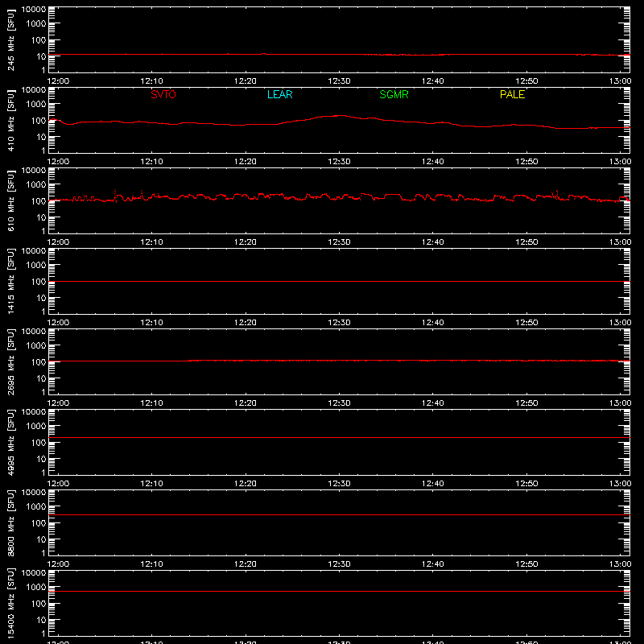The height and width of the screenshot is (644, 644).
Task: Click the 1000 y-axis value on 2695 MHz panel
Action: tap(36, 346)
